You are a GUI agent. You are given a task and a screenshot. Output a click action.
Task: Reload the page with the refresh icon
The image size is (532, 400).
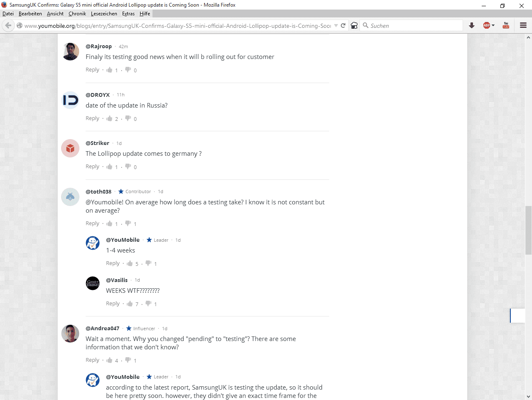pyautogui.click(x=343, y=25)
